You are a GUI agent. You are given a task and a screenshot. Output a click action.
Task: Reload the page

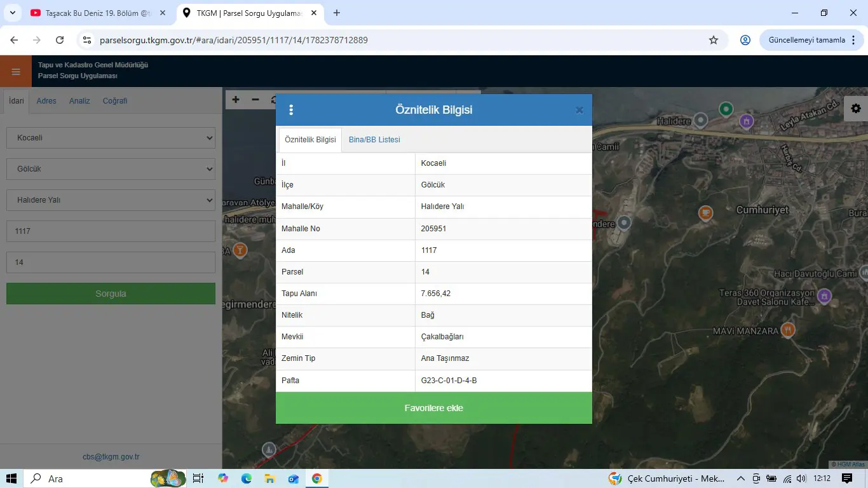[60, 40]
